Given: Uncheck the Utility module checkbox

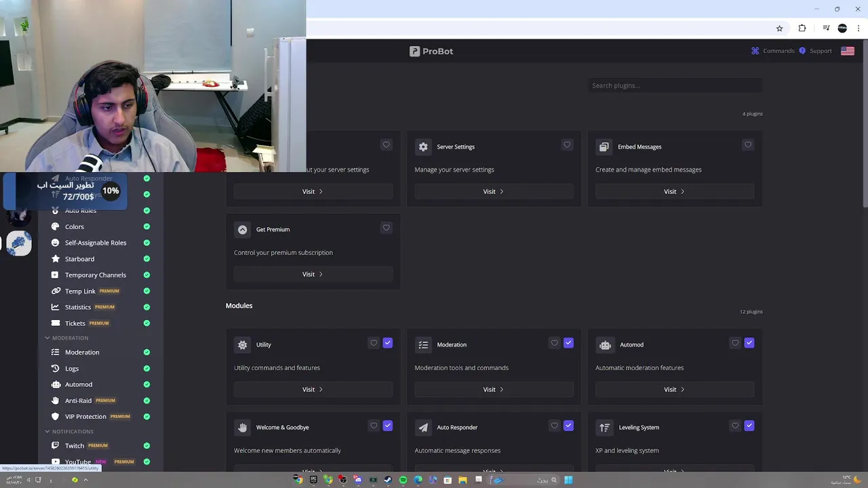Looking at the screenshot, I should pyautogui.click(x=387, y=343).
